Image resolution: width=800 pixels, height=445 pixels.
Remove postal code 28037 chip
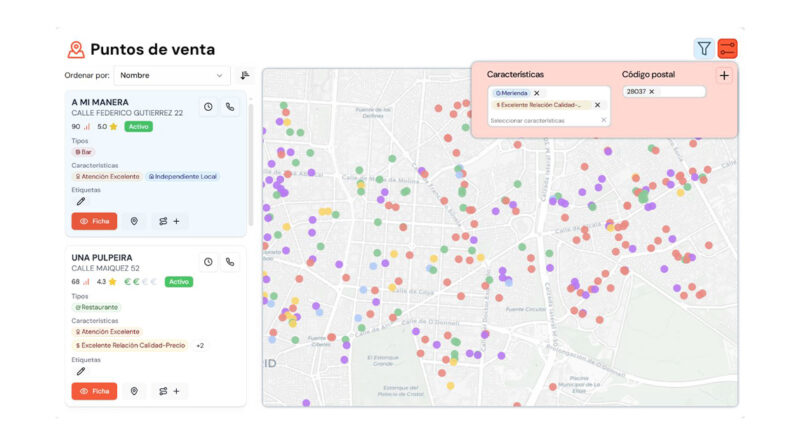(x=652, y=92)
